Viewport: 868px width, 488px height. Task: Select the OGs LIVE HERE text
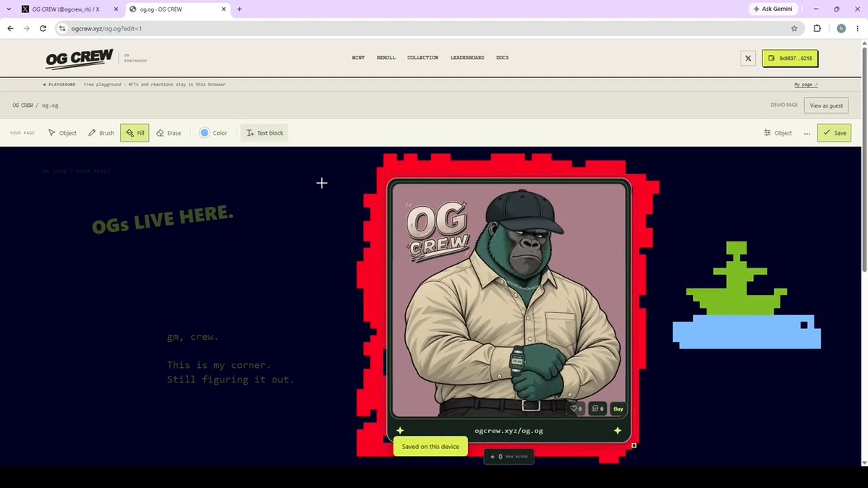tap(163, 220)
